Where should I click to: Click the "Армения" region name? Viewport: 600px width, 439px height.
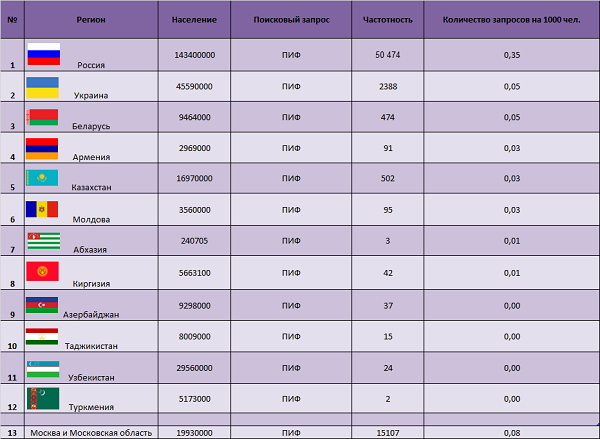point(91,157)
